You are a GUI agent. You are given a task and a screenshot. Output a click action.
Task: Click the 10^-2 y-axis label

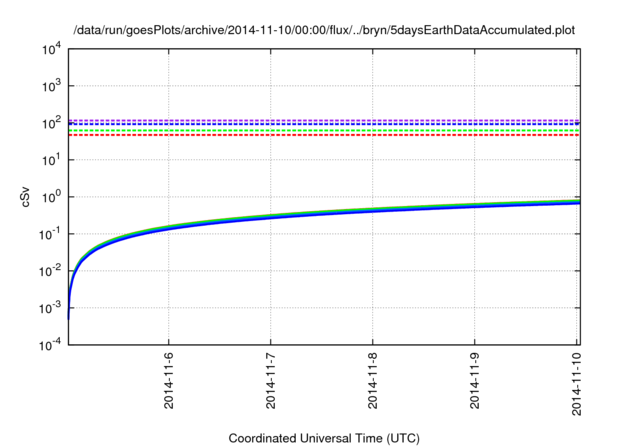point(50,271)
